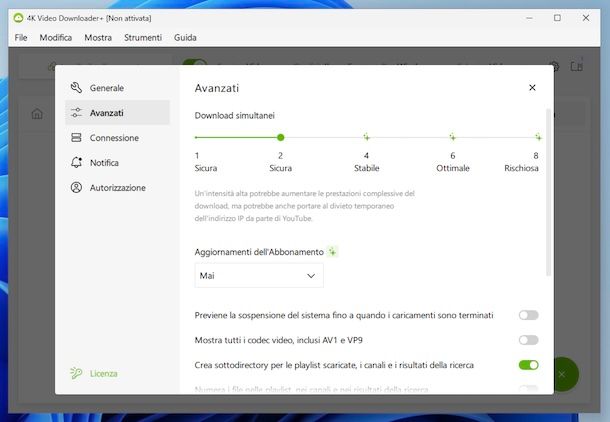
Task: Close the Avanzati settings dialog
Action: click(x=532, y=88)
